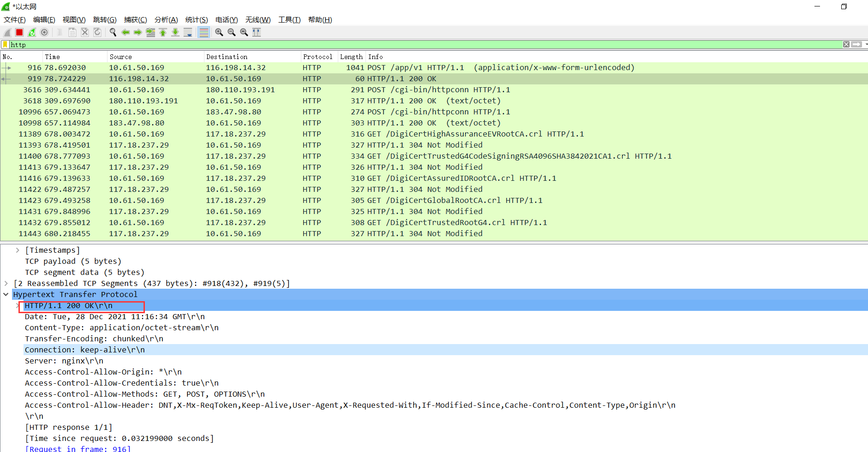This screenshot has height=452, width=868.
Task: Open the 视图(V) menu
Action: [74, 20]
